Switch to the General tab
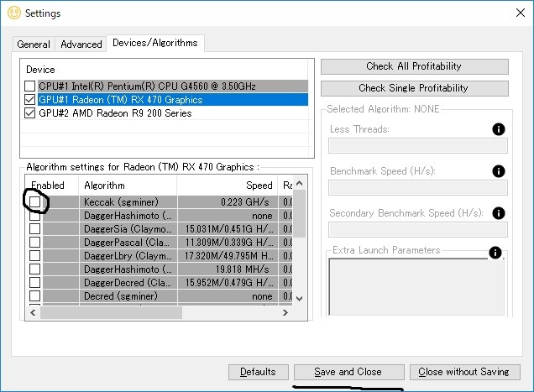The width and height of the screenshot is (534, 392). click(34, 44)
